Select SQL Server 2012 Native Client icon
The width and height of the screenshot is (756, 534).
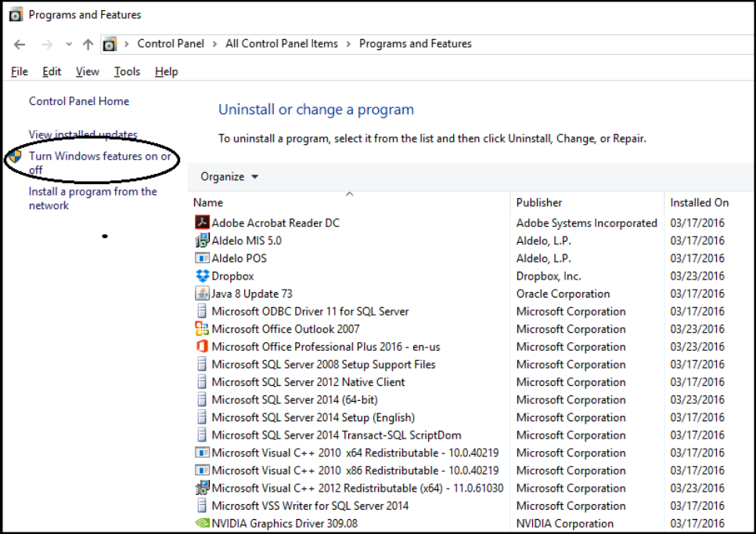[202, 382]
